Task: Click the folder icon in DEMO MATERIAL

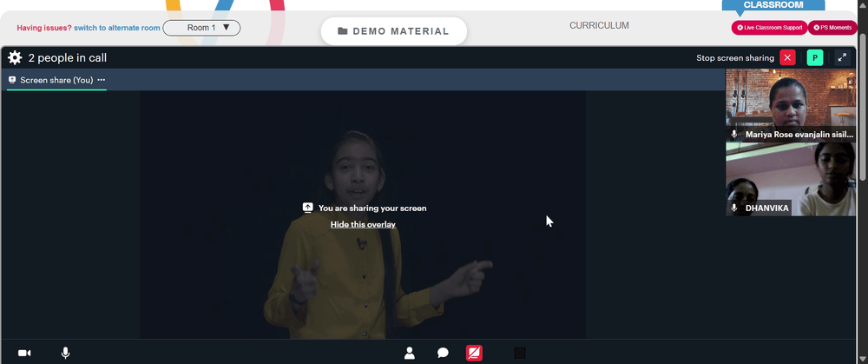Action: pyautogui.click(x=343, y=31)
